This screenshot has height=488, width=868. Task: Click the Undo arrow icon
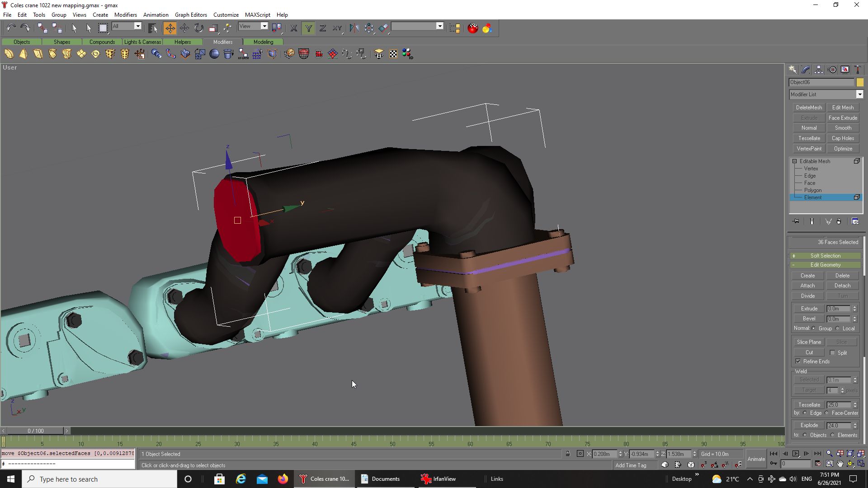[11, 28]
